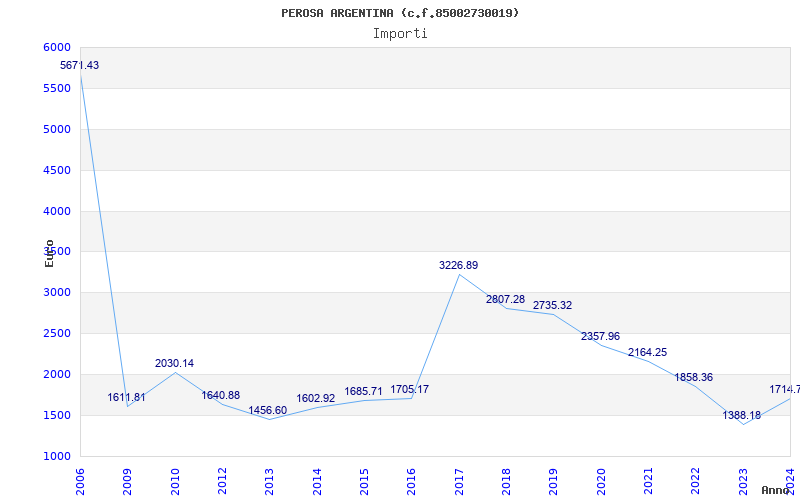This screenshot has width=800, height=500.
Task: Select the 1602.92 data label
Action: 316,398
